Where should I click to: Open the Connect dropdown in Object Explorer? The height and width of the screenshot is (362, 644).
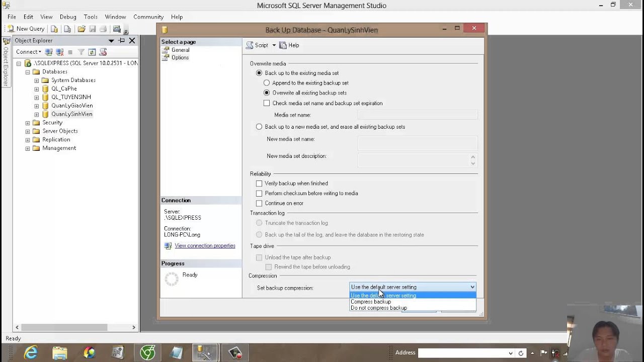pyautogui.click(x=29, y=52)
